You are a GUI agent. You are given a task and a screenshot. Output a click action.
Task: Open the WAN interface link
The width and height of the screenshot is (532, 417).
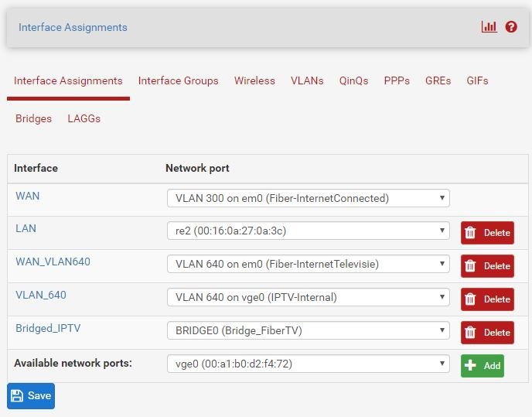tap(27, 196)
